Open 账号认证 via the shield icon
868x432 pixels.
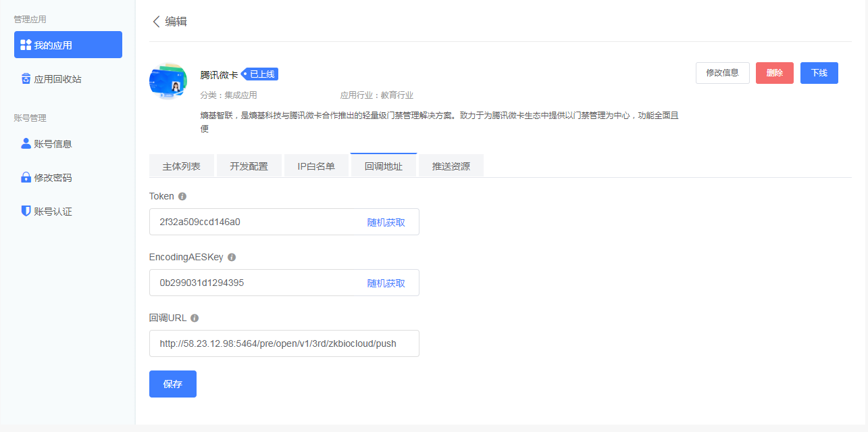(25, 210)
